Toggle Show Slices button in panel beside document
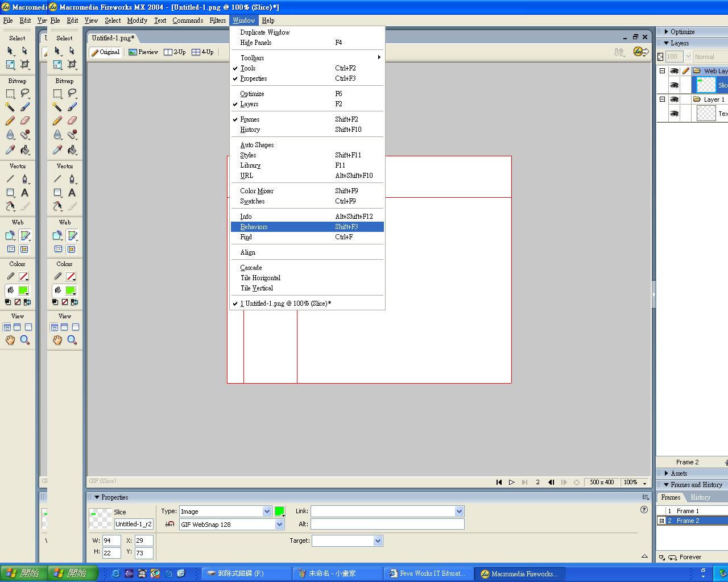728x582 pixels. 72,249
